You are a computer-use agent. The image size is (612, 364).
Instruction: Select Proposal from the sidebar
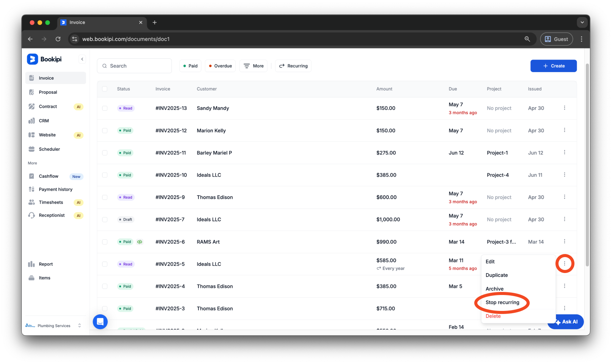point(48,92)
